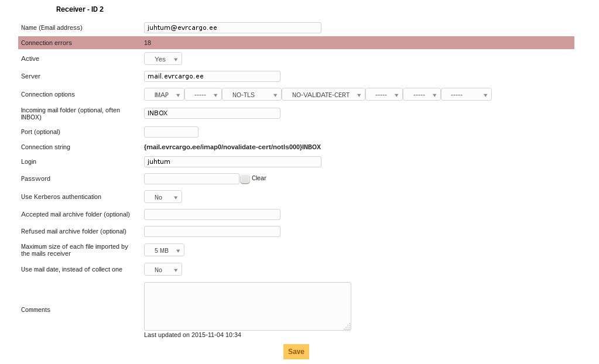Viewport: 599px width, 364px height.
Task: Select the Port (optional) field
Action: tap(171, 132)
